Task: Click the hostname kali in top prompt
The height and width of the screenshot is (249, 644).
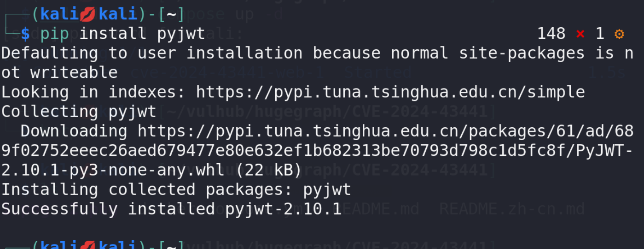Action: (x=117, y=14)
